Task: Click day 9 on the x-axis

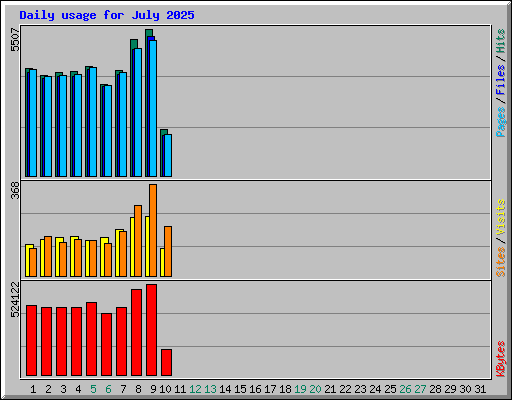Action: point(153,389)
